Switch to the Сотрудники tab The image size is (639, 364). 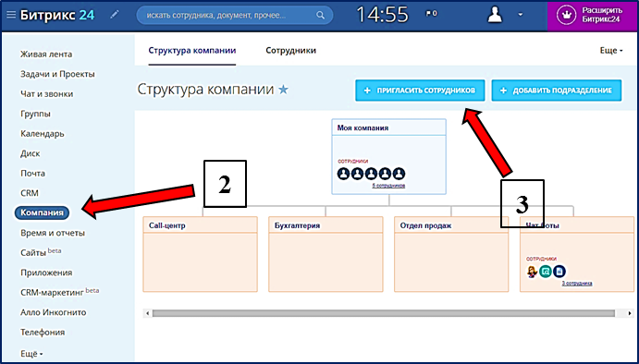[291, 51]
